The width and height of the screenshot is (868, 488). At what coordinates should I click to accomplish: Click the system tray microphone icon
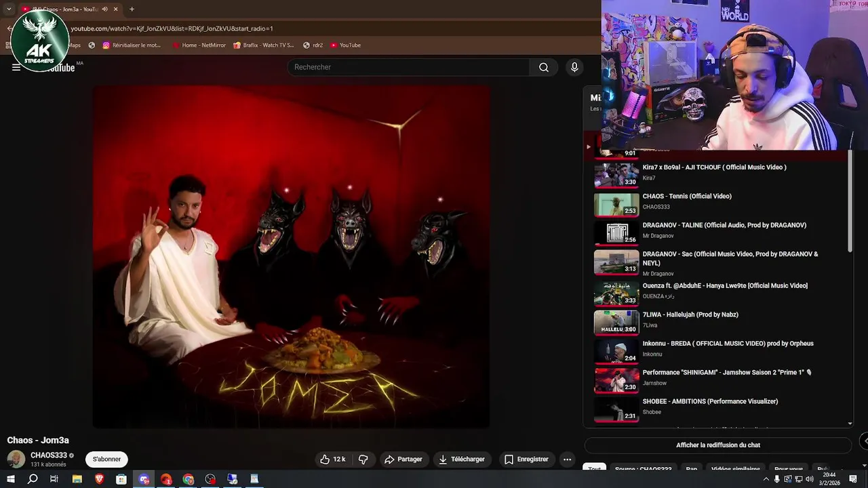(x=777, y=479)
